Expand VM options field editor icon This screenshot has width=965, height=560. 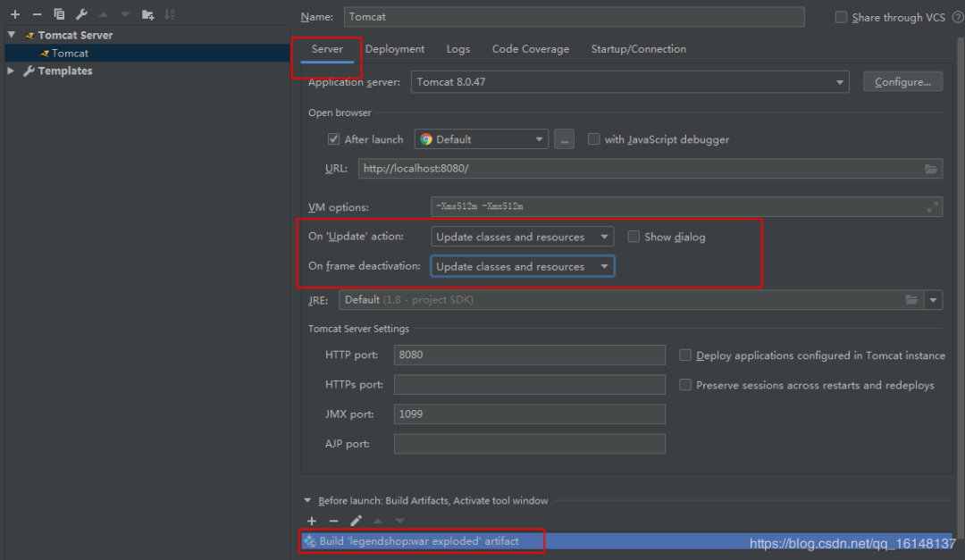[x=932, y=207]
